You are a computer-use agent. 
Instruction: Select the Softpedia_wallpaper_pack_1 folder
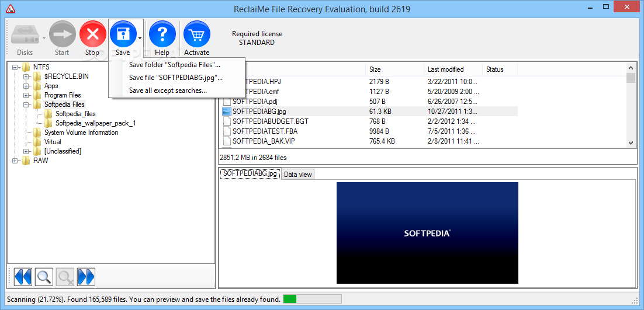point(95,123)
